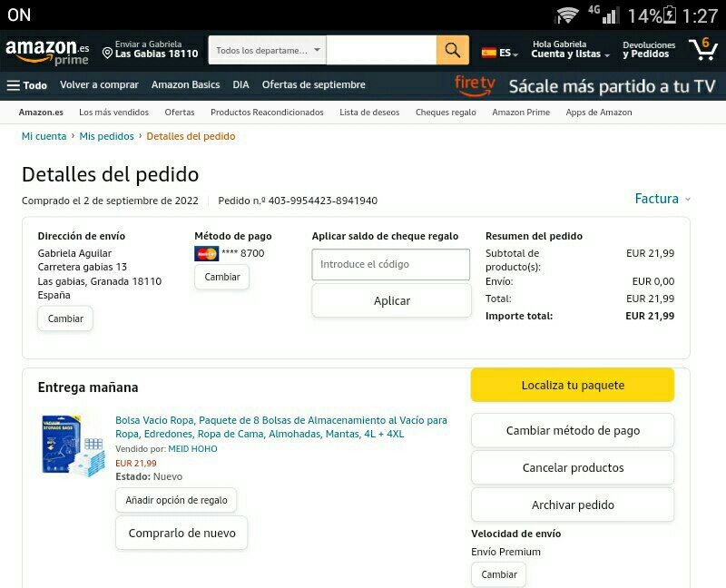726x588 pixels.
Task: Open Cheques regalo
Action: (446, 112)
